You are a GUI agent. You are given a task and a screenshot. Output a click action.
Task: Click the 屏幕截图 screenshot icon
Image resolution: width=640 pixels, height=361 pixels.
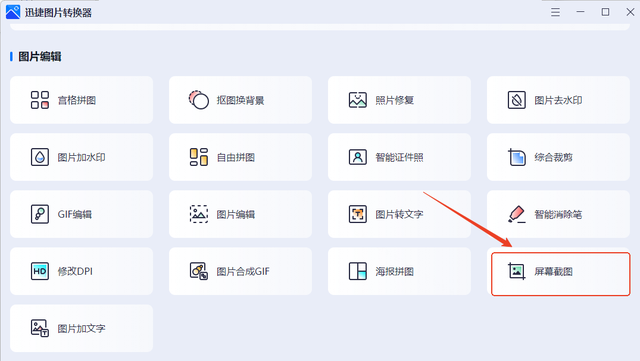[x=517, y=271]
